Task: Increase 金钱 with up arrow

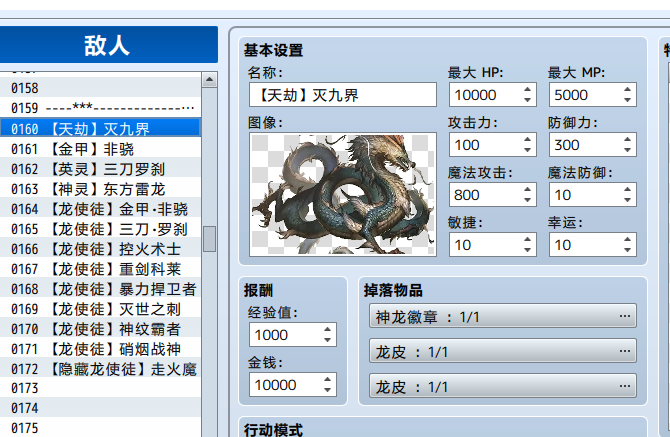Action: click(327, 379)
